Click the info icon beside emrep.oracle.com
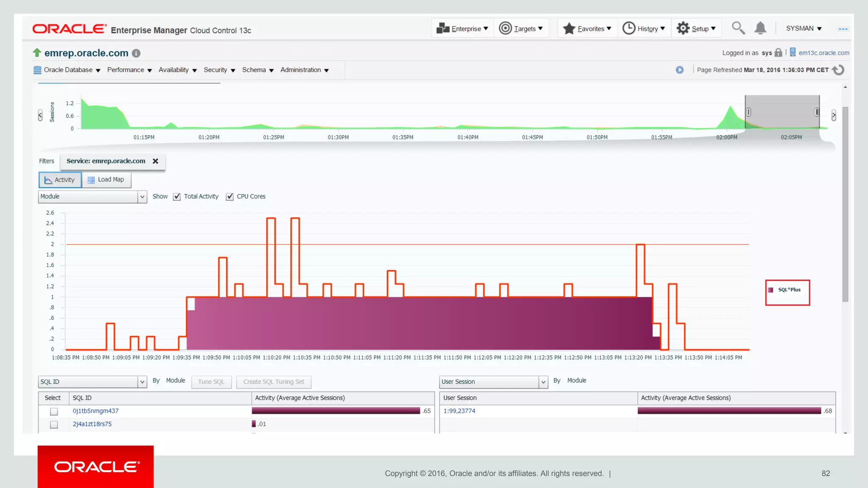This screenshot has width=868, height=488. pos(136,53)
